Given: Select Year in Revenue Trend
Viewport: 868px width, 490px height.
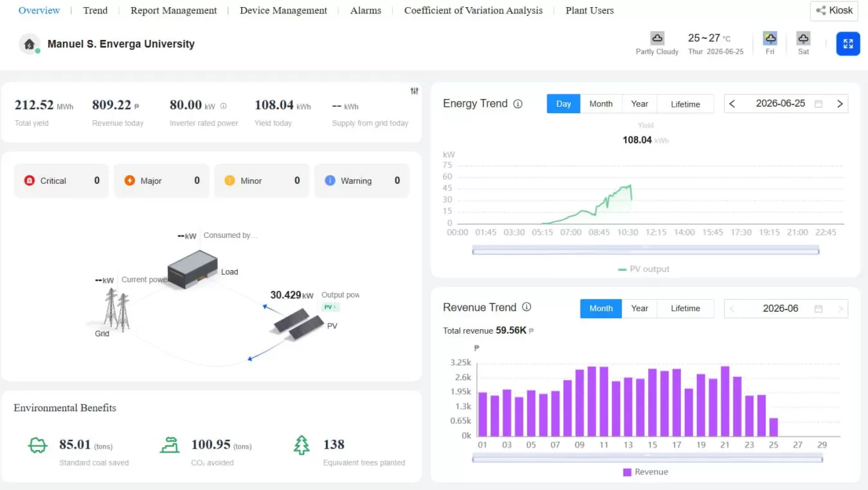Looking at the screenshot, I should [x=640, y=308].
